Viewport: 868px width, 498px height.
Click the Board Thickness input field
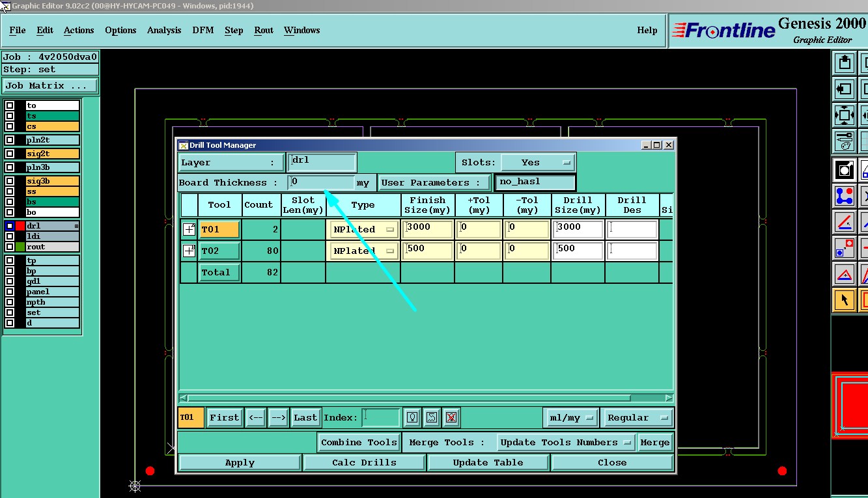click(321, 182)
